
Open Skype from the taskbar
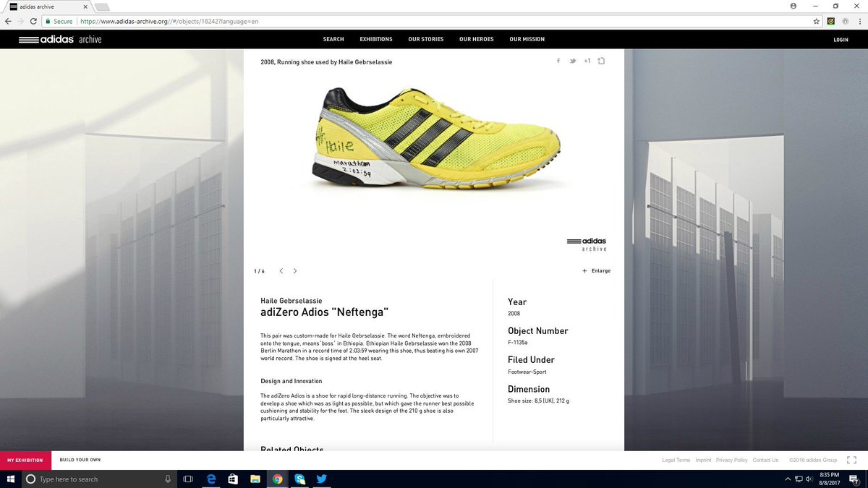(x=299, y=479)
